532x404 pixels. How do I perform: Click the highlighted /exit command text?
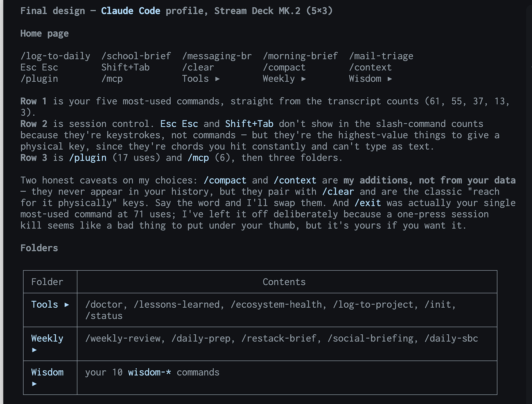point(367,203)
